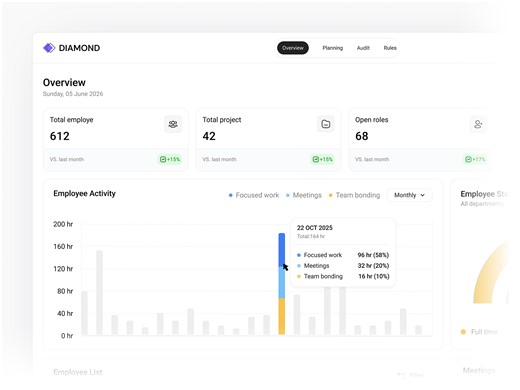Switch to the Audit tab

pyautogui.click(x=363, y=48)
